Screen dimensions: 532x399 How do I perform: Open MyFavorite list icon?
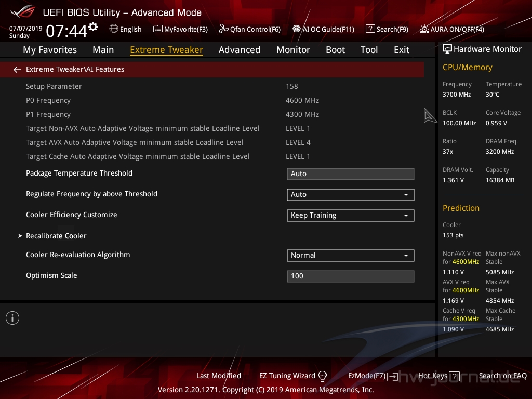click(157, 29)
